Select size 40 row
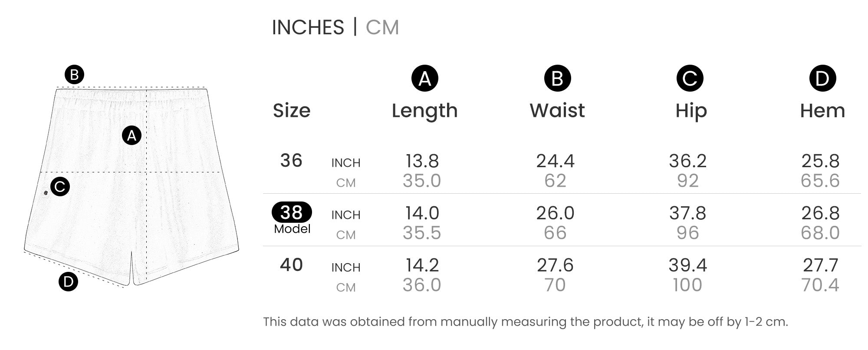Image resolution: width=868 pixels, height=350 pixels. [x=291, y=265]
